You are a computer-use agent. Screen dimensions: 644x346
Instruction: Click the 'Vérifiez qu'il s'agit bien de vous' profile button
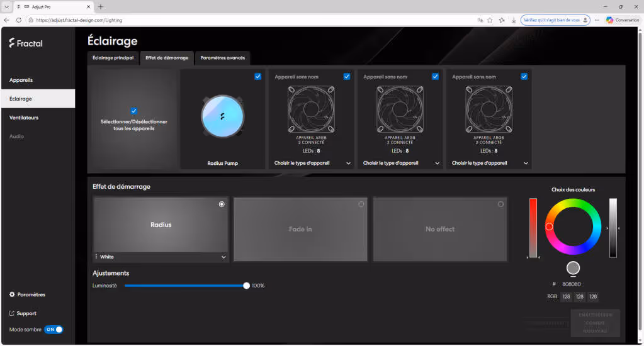pos(555,20)
